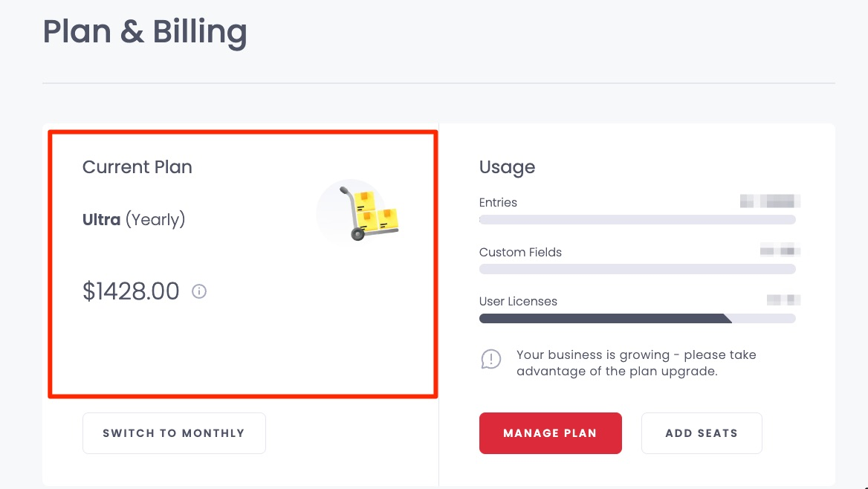Click the Usage section heading
This screenshot has width=868, height=489.
(507, 167)
